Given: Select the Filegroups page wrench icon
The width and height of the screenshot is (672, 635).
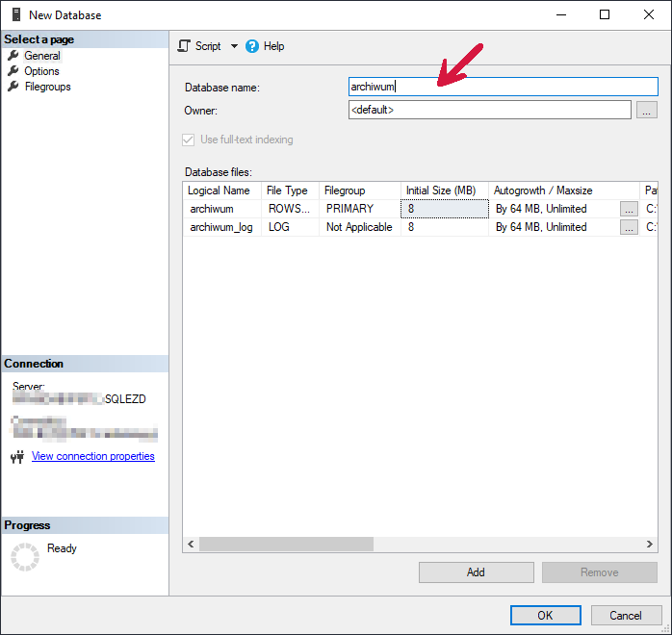Looking at the screenshot, I should point(13,87).
